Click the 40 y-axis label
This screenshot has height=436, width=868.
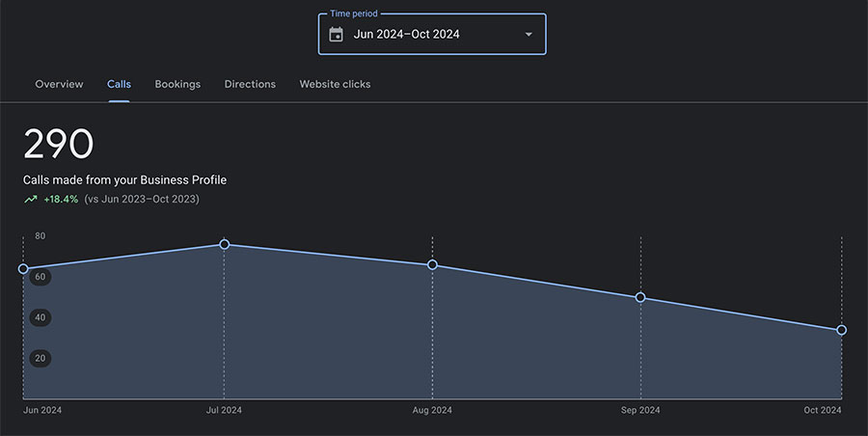[x=41, y=317]
